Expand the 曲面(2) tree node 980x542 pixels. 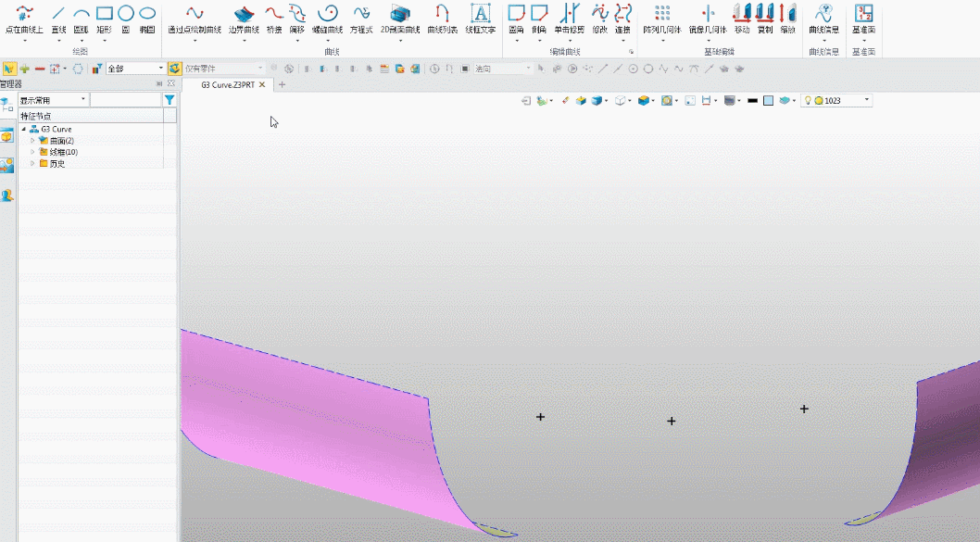(32, 141)
